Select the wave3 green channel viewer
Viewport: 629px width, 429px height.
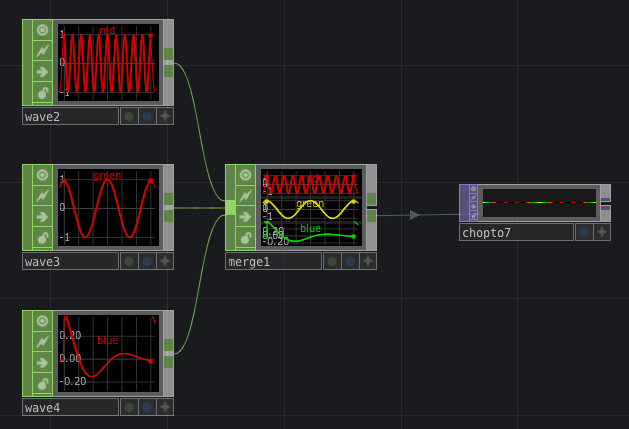pos(108,207)
